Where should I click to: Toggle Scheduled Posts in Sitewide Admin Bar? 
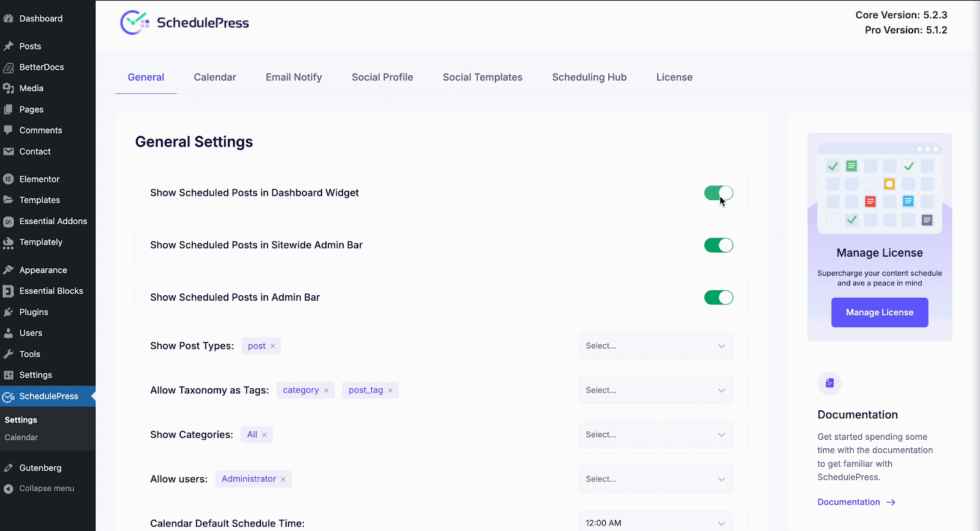[718, 246]
